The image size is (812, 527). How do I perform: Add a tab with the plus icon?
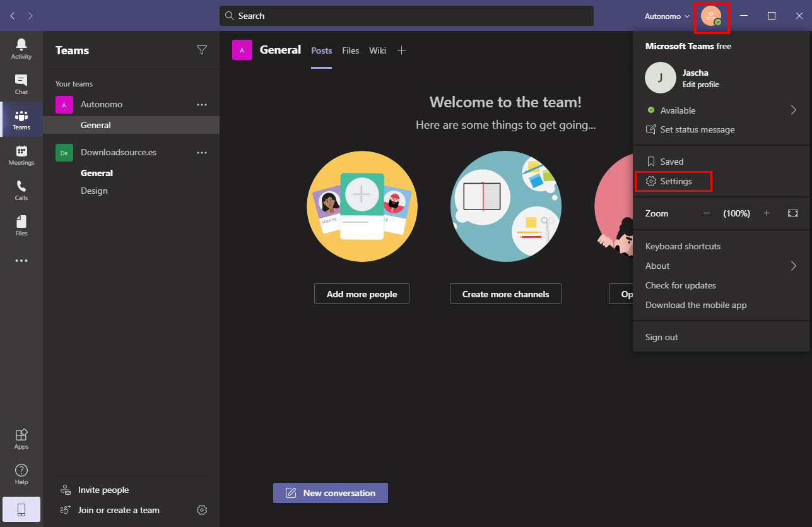[x=401, y=50]
